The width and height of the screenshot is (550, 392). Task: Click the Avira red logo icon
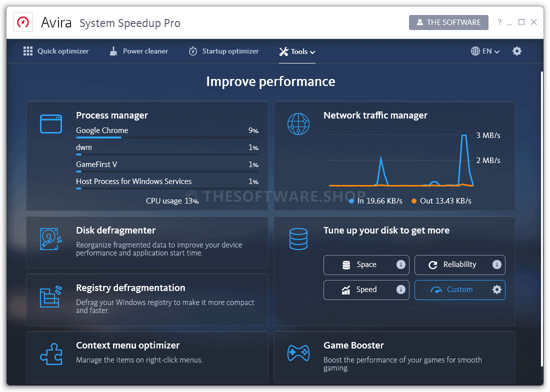pos(23,22)
